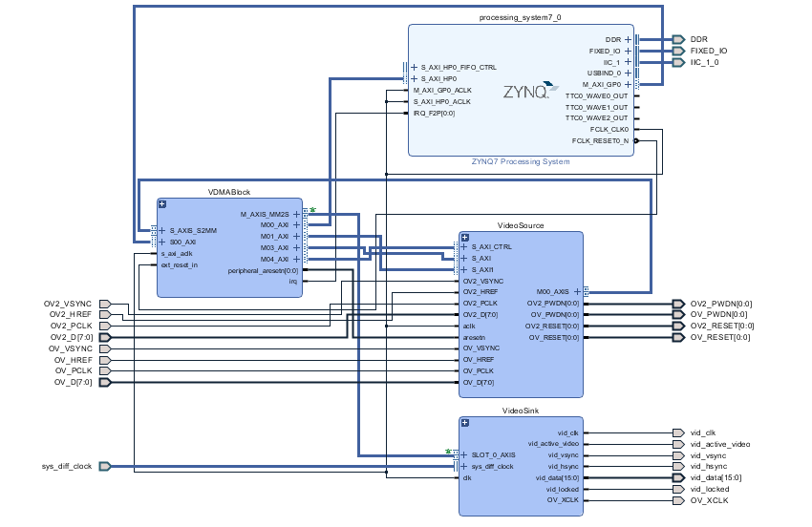
Task: Expand M00_AXIS pin on VideoSource
Action: pyautogui.click(x=577, y=291)
